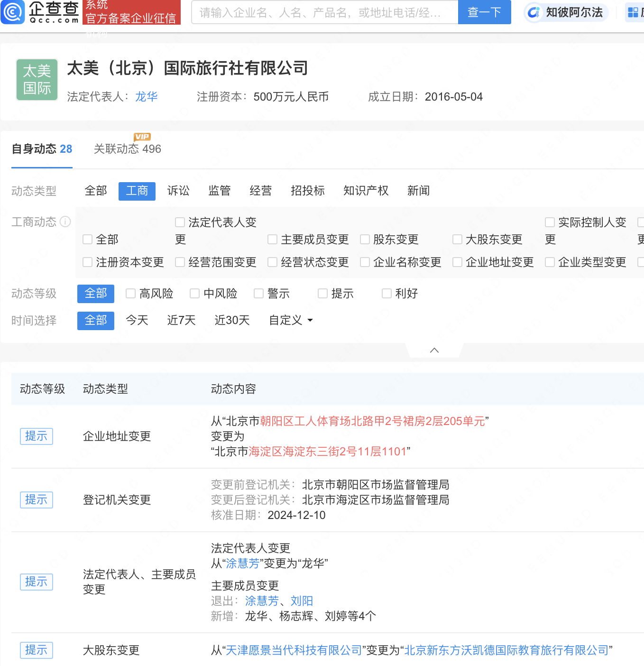Image resolution: width=644 pixels, height=666 pixels.
Task: Switch to the 自身动态 tab
Action: (42, 149)
